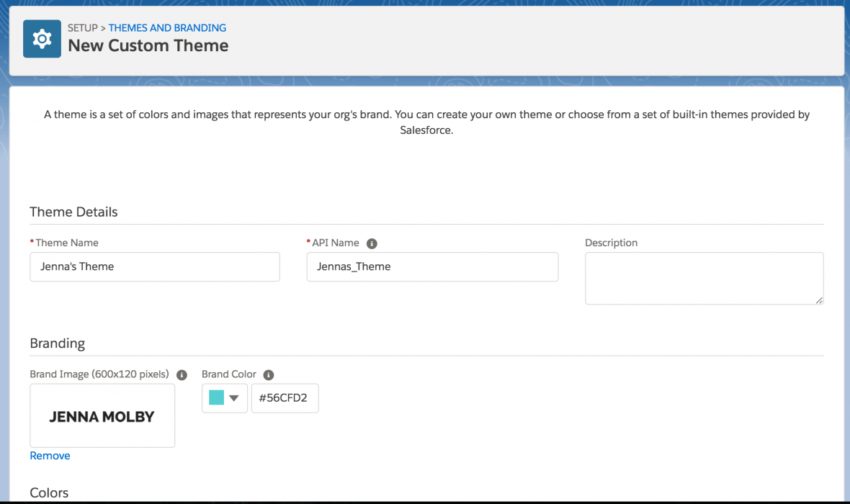Viewport: 850px width, 504px height.
Task: Click the Theme Name input field
Action: (154, 266)
